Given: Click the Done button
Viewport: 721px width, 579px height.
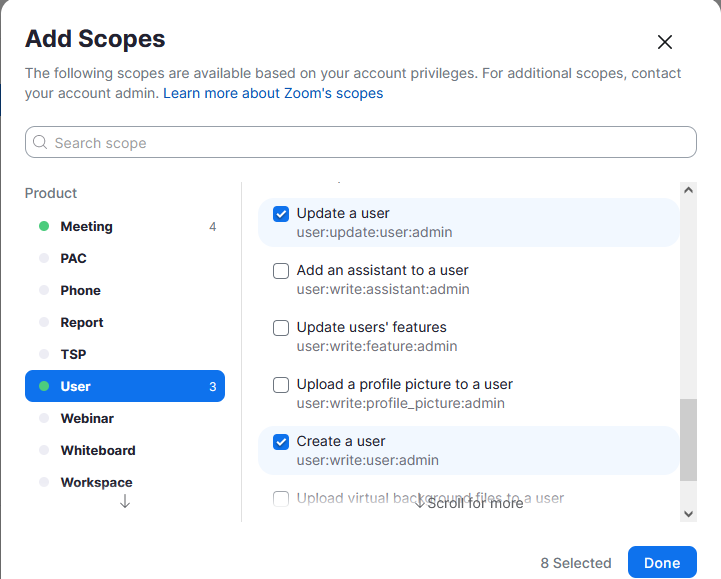Looking at the screenshot, I should [662, 562].
